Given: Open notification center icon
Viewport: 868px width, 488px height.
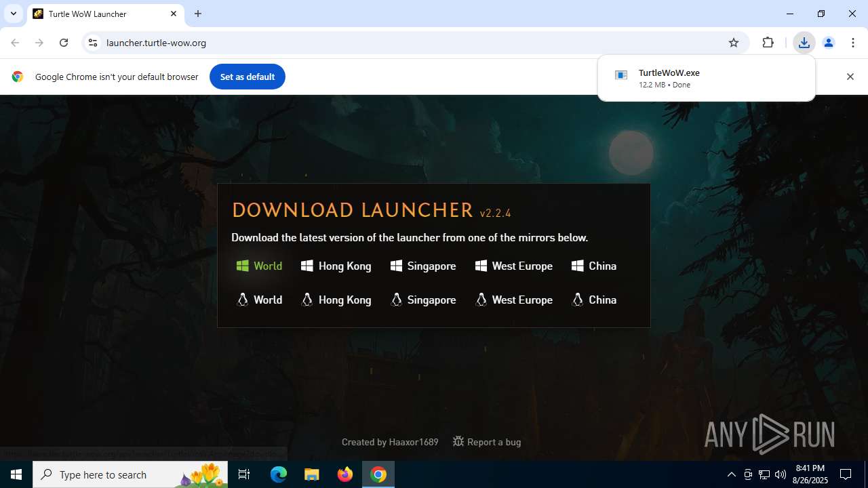Looking at the screenshot, I should pos(846,474).
